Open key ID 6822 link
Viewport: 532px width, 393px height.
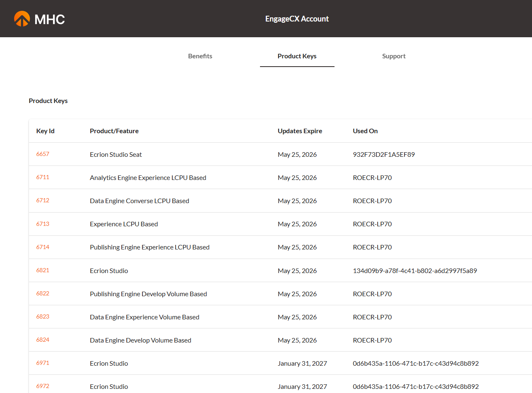tap(43, 293)
